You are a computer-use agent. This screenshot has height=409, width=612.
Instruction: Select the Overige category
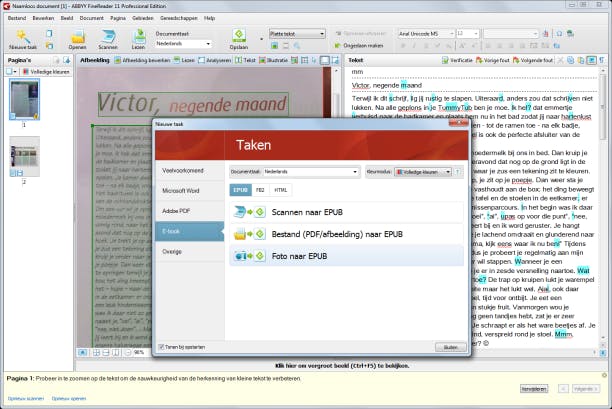[x=190, y=252]
